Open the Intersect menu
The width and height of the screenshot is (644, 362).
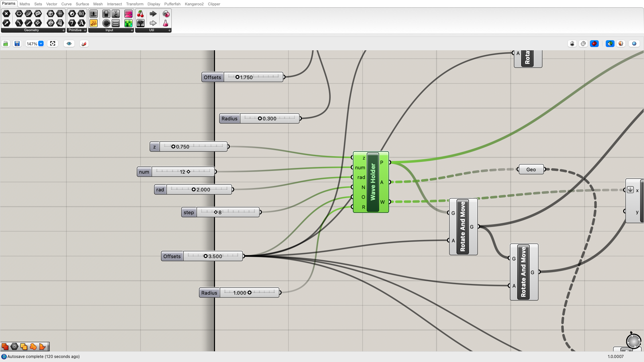[115, 4]
